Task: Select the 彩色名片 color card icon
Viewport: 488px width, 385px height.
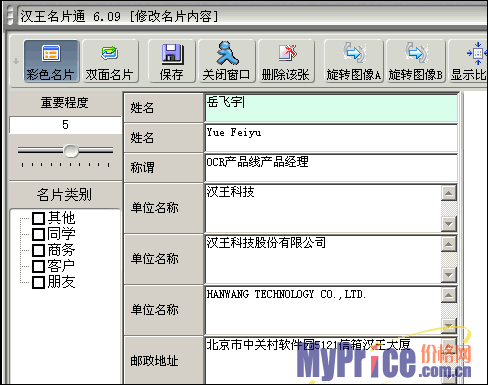Action: 51,61
